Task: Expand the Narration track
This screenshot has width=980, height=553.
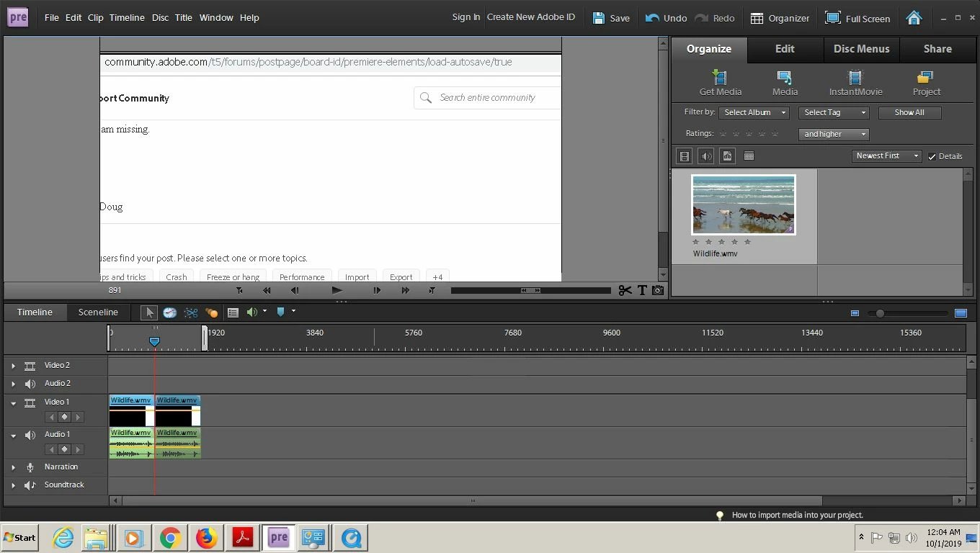Action: pyautogui.click(x=13, y=467)
